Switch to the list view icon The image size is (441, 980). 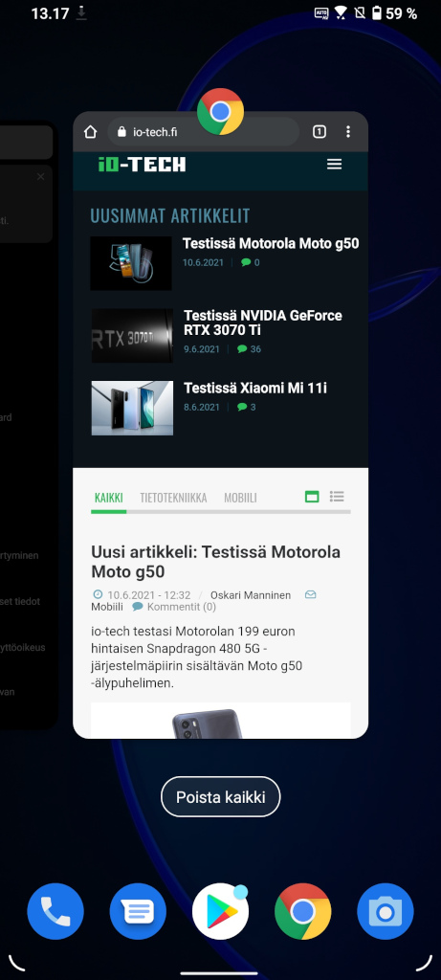click(x=338, y=497)
